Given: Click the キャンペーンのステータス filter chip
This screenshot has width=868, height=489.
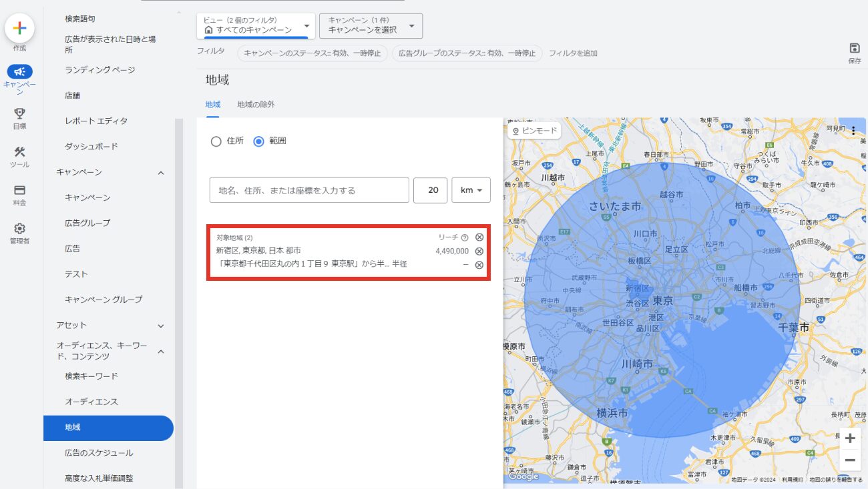Looking at the screenshot, I should pyautogui.click(x=312, y=53).
